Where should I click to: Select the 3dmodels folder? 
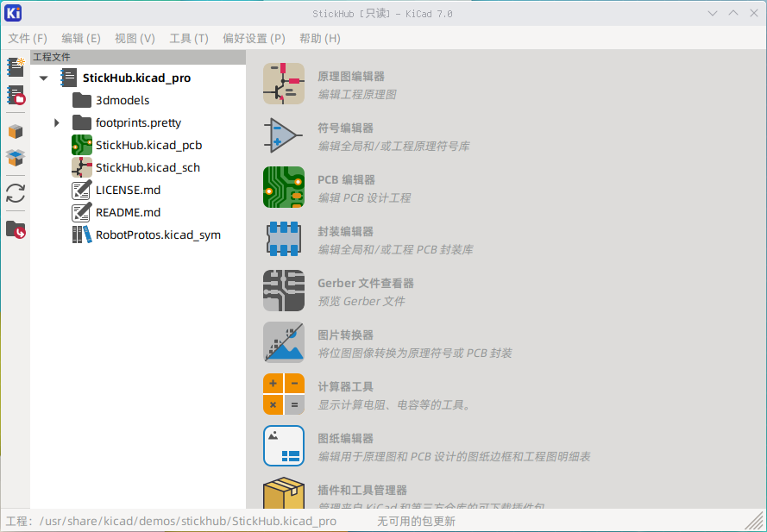[122, 100]
